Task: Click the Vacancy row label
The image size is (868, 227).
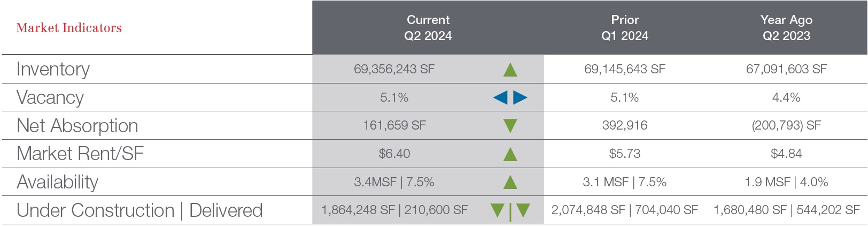Action: (x=50, y=97)
